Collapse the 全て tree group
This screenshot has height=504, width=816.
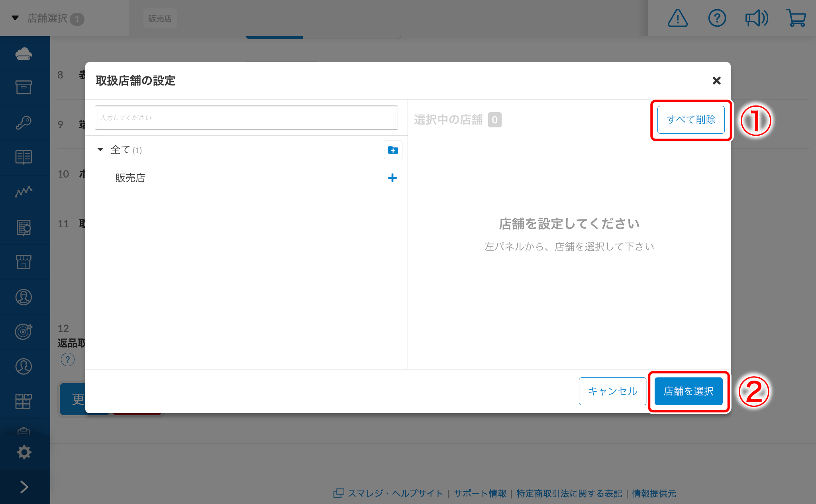click(100, 150)
